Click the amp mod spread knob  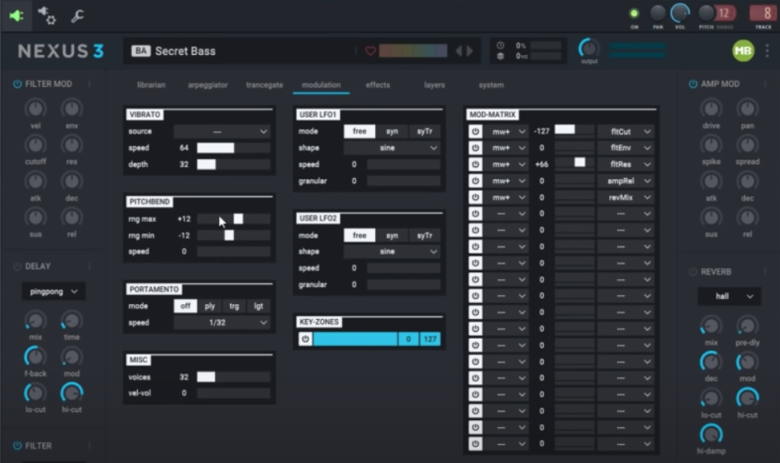[747, 145]
